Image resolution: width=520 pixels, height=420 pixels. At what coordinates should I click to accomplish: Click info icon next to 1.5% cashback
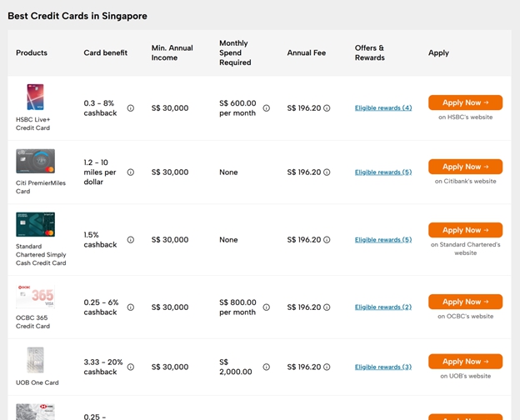coord(131,239)
